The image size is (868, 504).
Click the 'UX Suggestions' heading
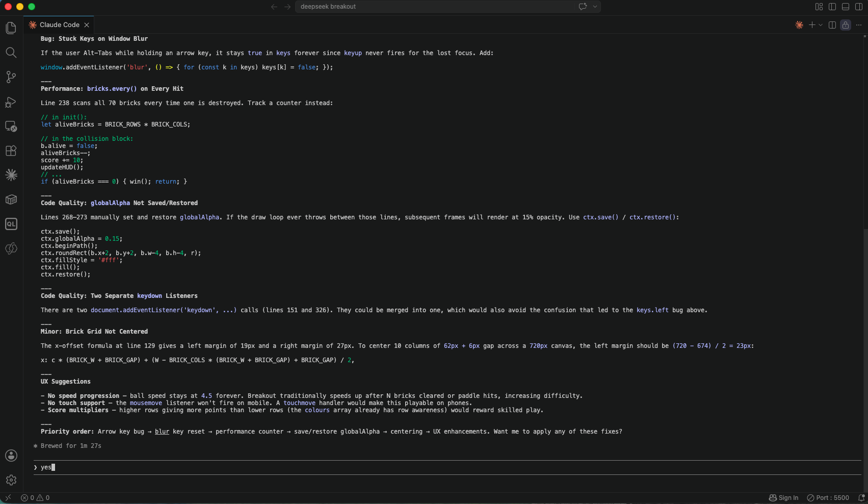click(x=66, y=382)
